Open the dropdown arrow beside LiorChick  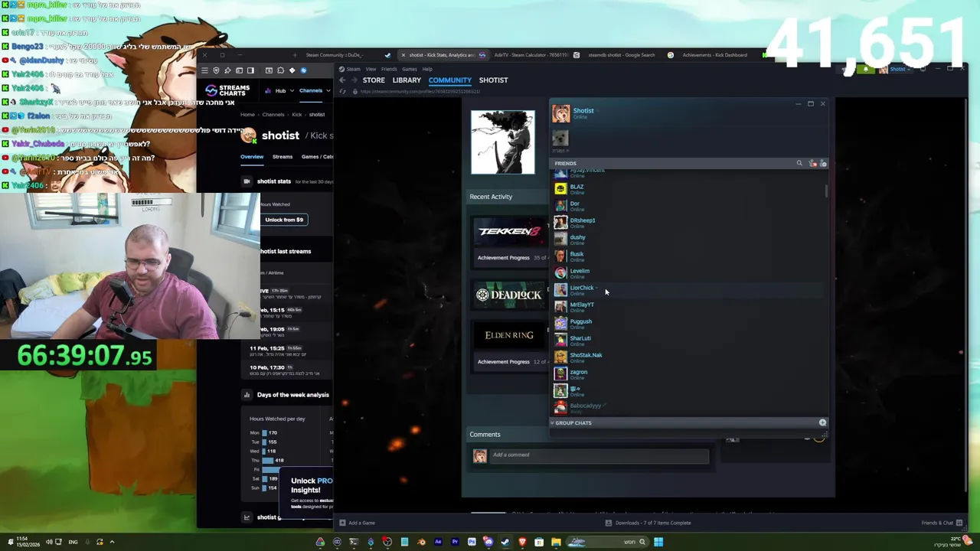pyautogui.click(x=596, y=288)
